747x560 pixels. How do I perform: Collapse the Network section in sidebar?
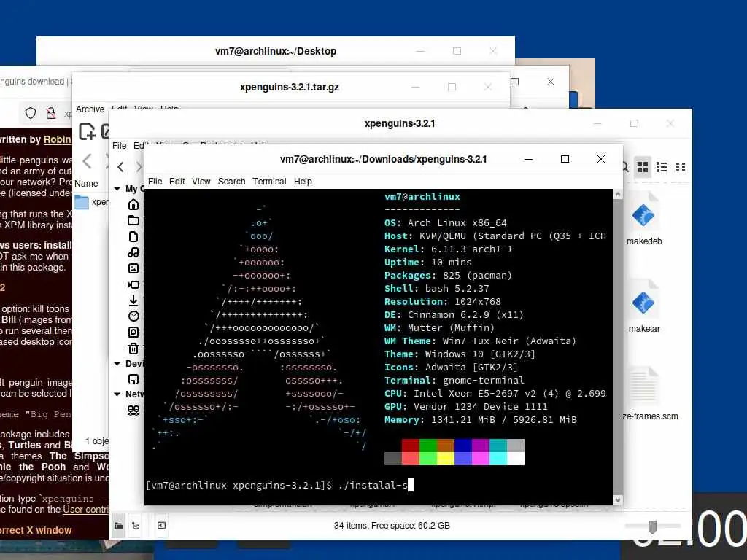pos(117,394)
